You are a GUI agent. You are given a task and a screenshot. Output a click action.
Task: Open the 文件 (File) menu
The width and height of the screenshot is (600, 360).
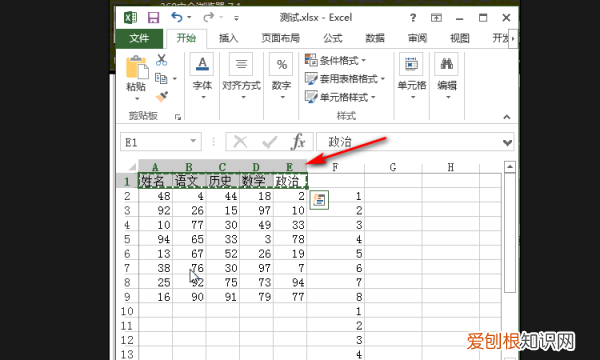[x=139, y=38]
